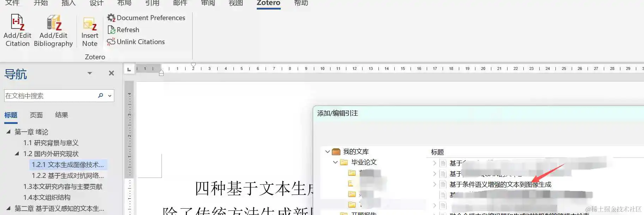Go to heading 1.3本文研究内容与主要贡献
This screenshot has width=644, height=215.
63,186
